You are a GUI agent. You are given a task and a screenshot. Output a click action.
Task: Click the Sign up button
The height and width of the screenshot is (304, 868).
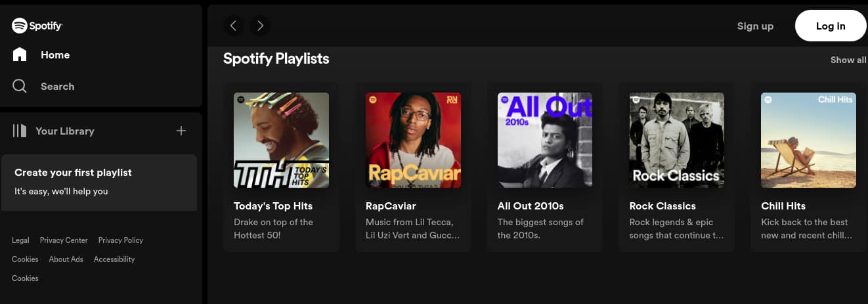point(755,26)
